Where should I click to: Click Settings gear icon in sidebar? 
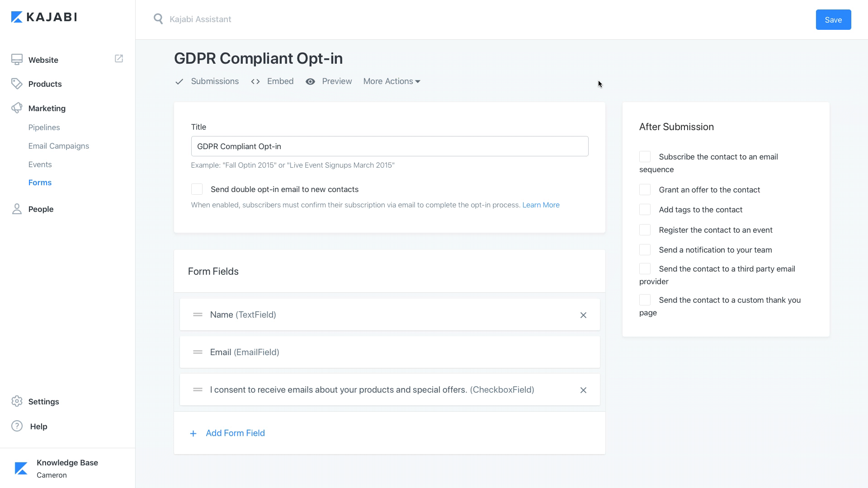point(17,401)
